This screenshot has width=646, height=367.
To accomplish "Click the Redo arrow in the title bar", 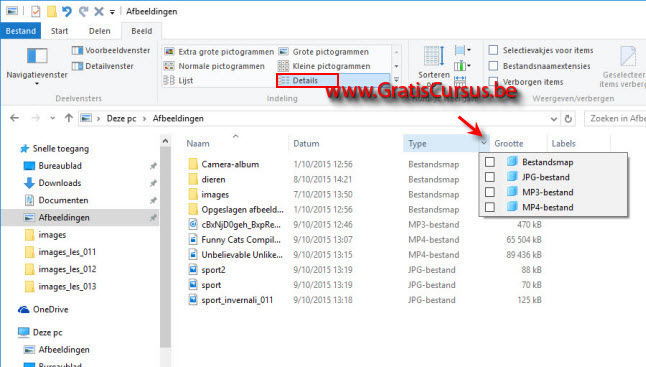I will (x=83, y=11).
